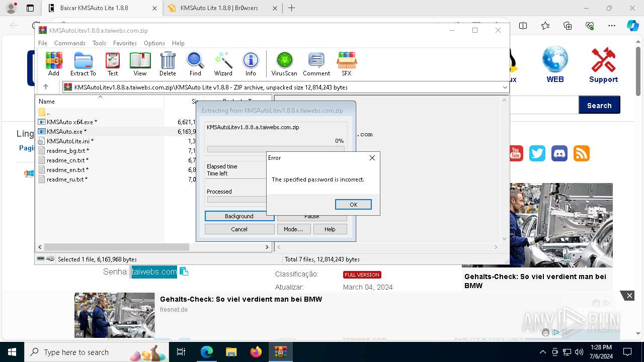This screenshot has height=362, width=644.
Task: Go up one folder with arrow icon
Action: 46,87
